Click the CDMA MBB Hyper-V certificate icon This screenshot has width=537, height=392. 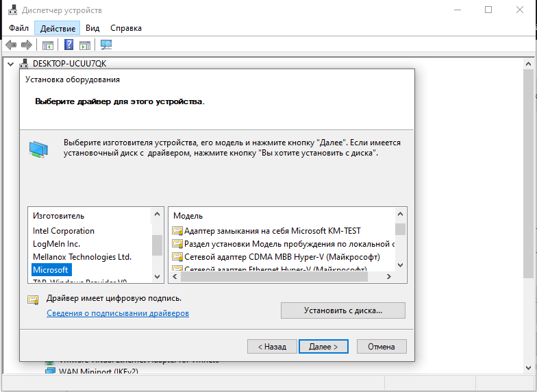(177, 257)
